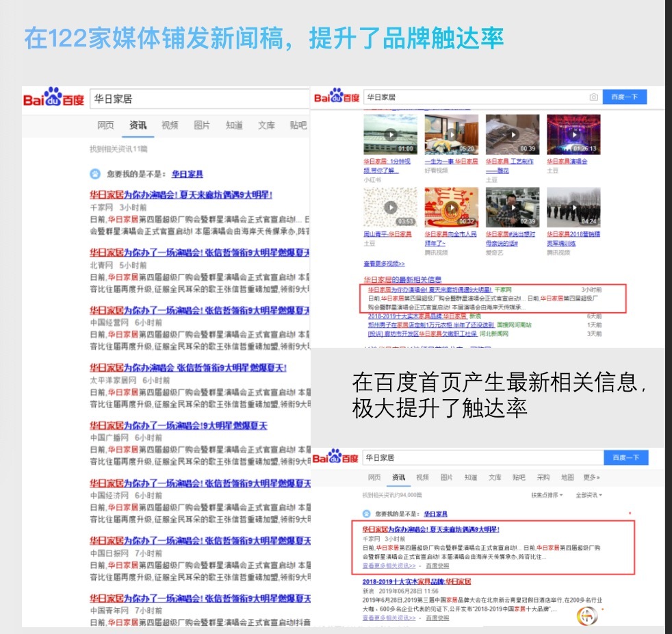
Task: Click the Baidu logo in the bottom-right search page
Action: pos(335,457)
